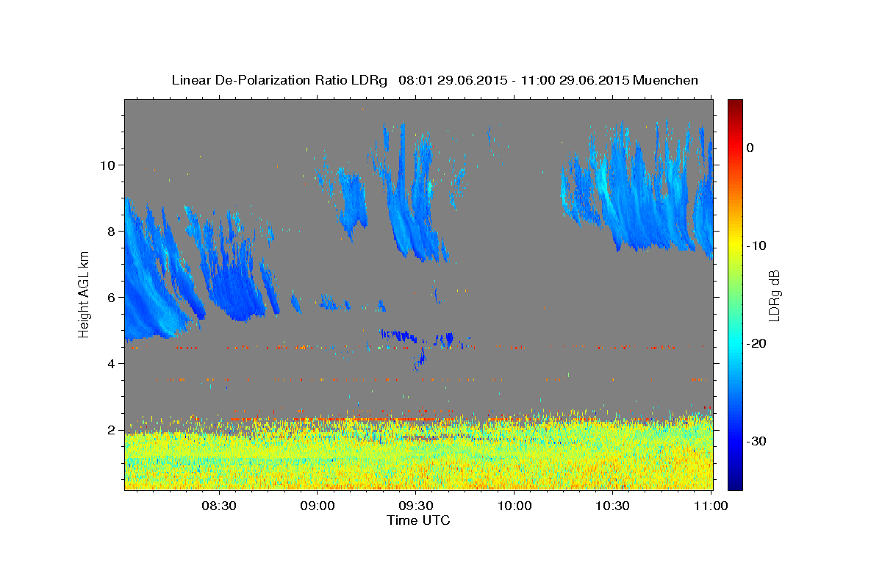Click the start timestamp '08:01 29.06.2015'

click(451, 80)
